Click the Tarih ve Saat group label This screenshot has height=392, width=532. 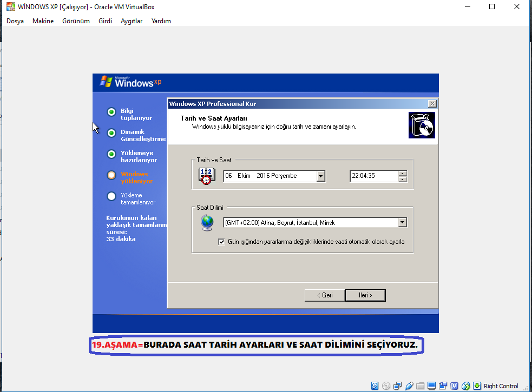[x=214, y=160]
